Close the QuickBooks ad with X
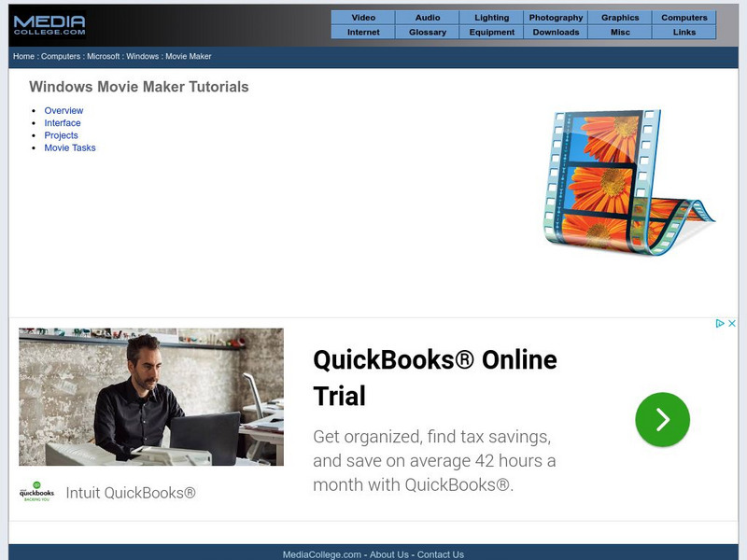 click(x=732, y=323)
